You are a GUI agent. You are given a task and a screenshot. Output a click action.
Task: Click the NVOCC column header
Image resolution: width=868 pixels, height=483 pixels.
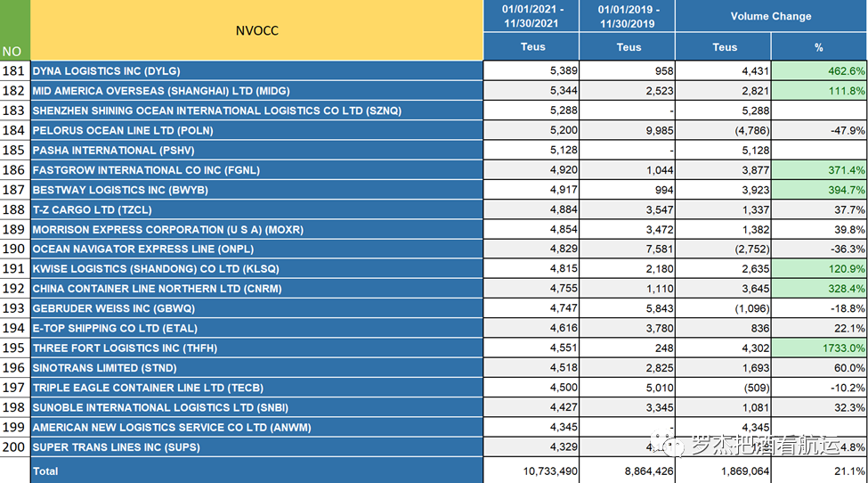256,30
